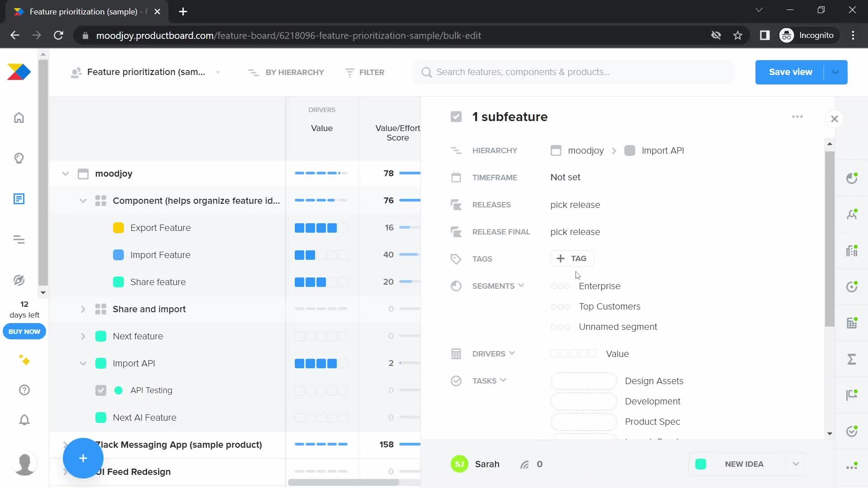
Task: Open the compass-style icon in left sidebar
Action: coord(19,280)
